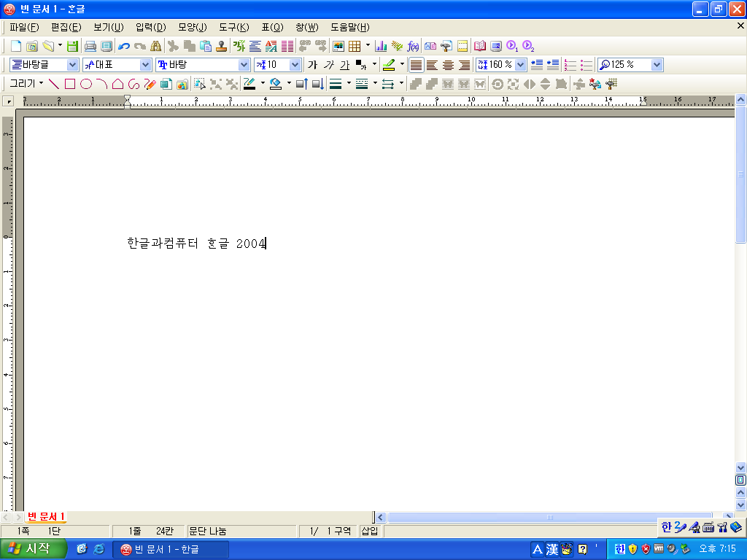
Task: Open the 입력(D) menu
Action: click(x=151, y=27)
